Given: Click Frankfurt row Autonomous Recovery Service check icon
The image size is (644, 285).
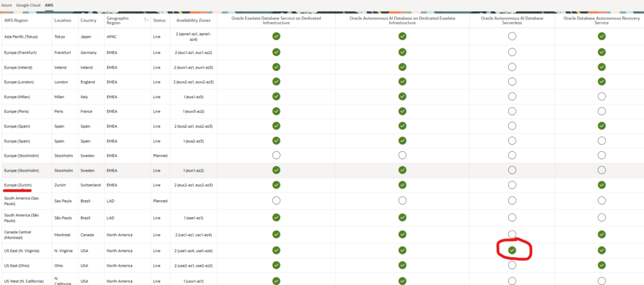Looking at the screenshot, I should tap(602, 52).
